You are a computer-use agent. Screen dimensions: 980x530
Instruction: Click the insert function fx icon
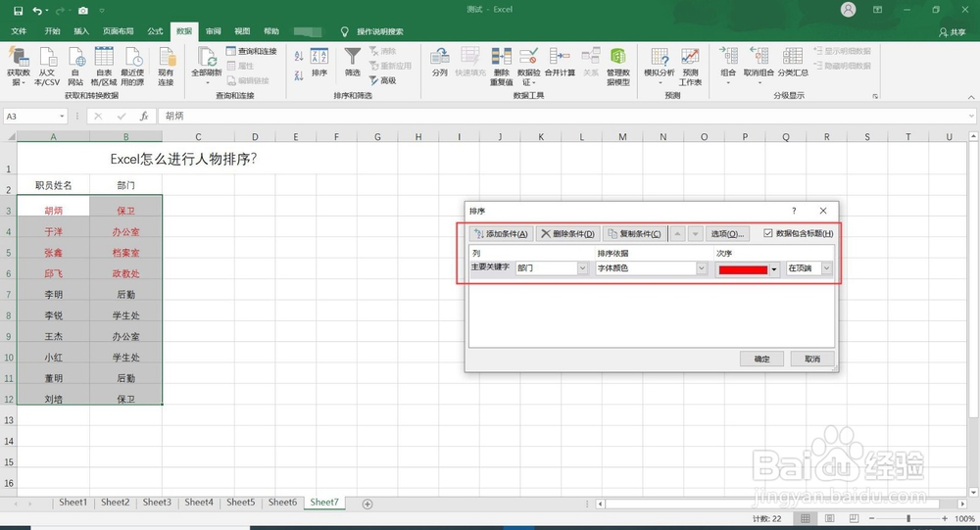coord(144,116)
